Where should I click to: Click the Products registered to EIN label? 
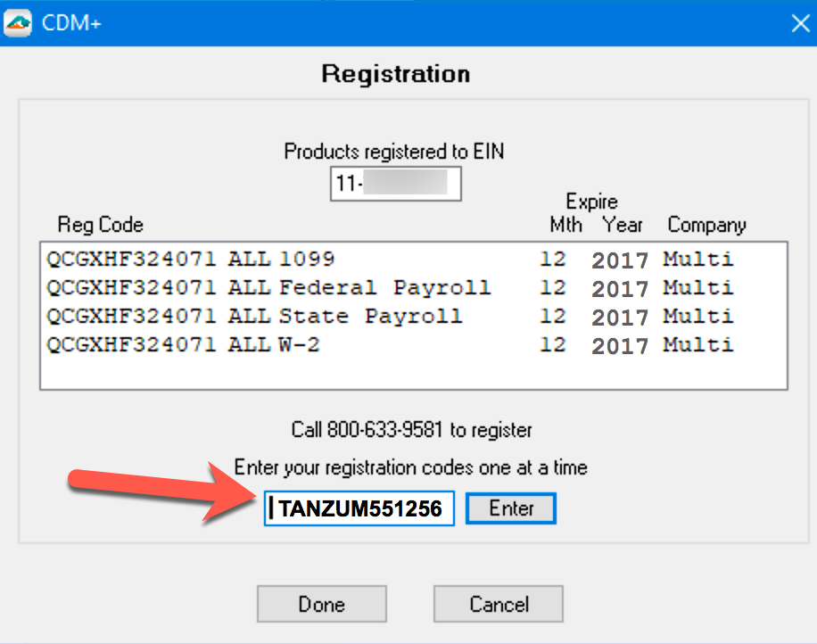(x=393, y=152)
